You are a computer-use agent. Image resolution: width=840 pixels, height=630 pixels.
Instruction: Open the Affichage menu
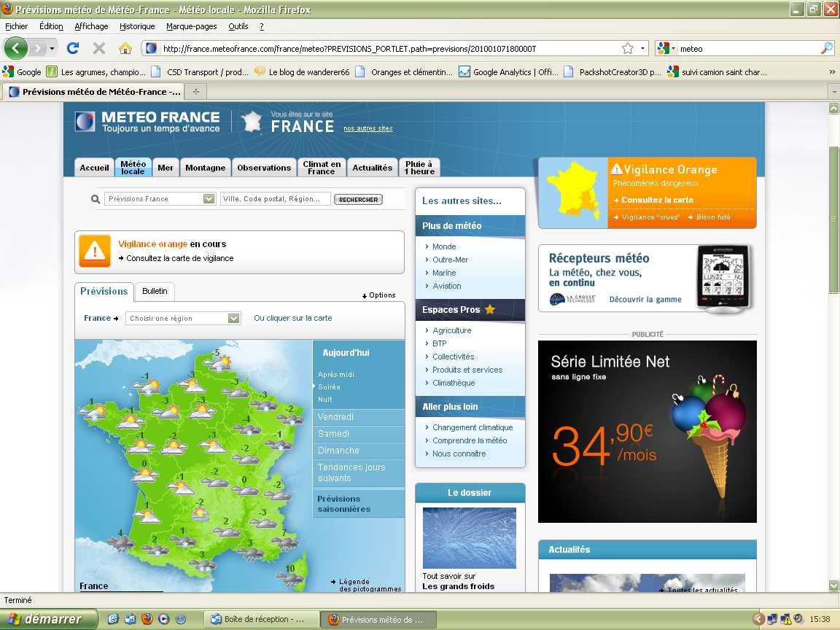coord(91,26)
